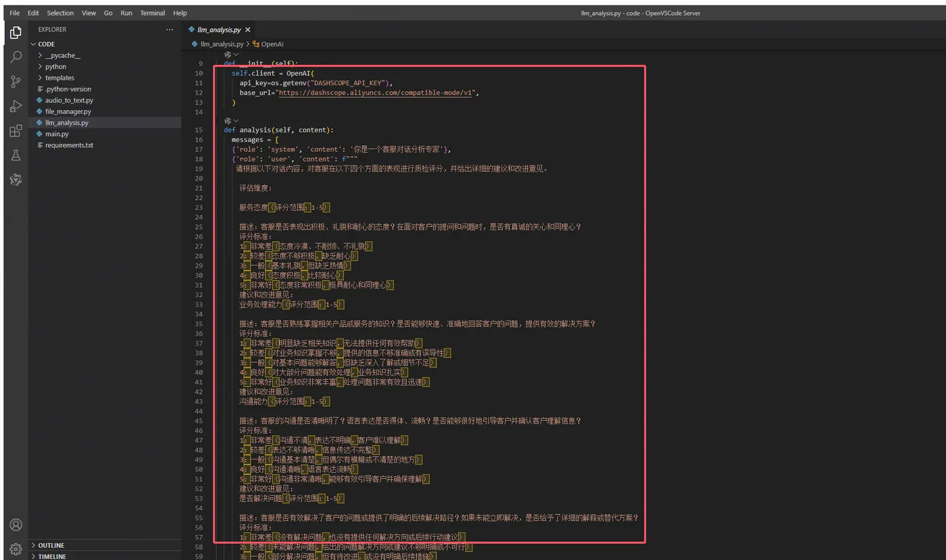Image resolution: width=946 pixels, height=560 pixels.
Task: Open the Extensions view icon
Action: coord(16,131)
